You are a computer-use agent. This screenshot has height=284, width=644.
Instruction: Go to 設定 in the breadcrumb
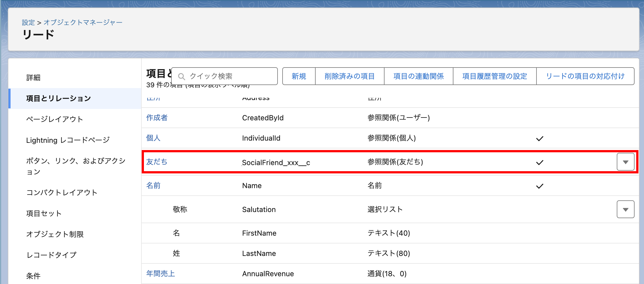28,23
